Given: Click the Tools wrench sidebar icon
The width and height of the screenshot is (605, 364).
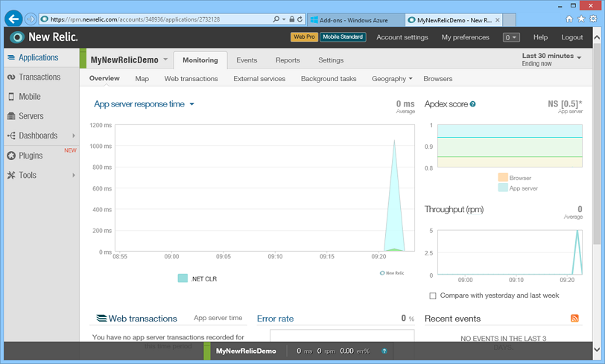Looking at the screenshot, I should 11,175.
